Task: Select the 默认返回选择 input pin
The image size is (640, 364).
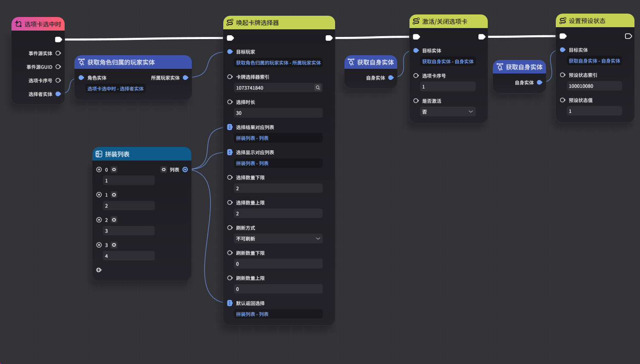Action: click(x=230, y=303)
